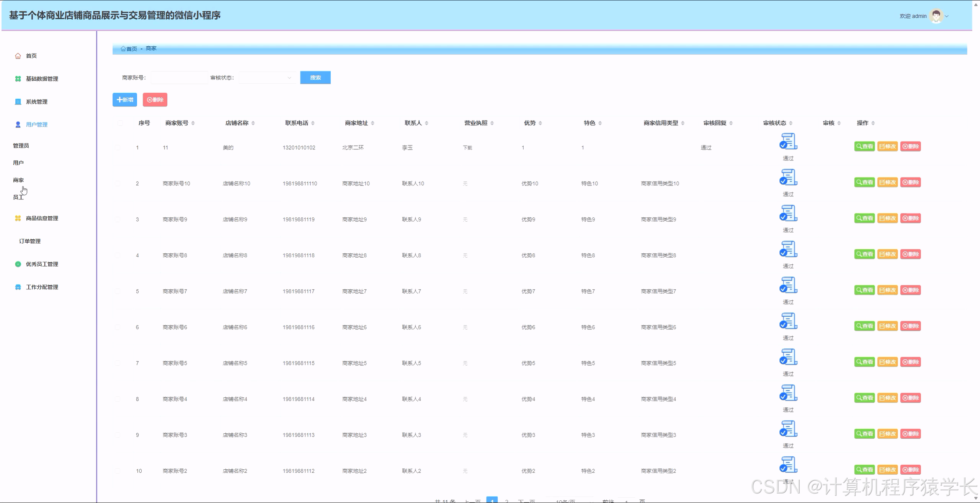This screenshot has width=980, height=503.
Task: Click the home icon in the sidebar
Action: click(18, 56)
